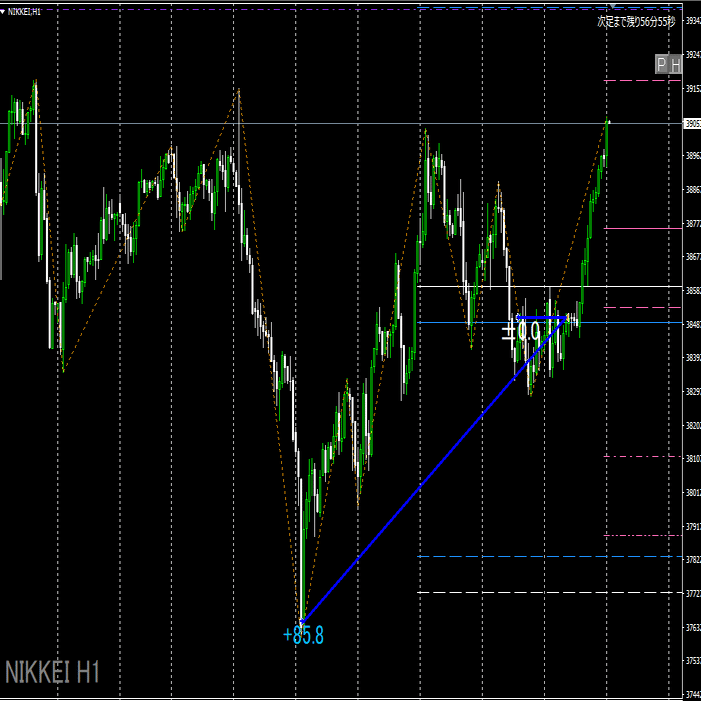Click the 3839 price scale label
Viewport: 701px width, 701px height.
pyautogui.click(x=693, y=358)
